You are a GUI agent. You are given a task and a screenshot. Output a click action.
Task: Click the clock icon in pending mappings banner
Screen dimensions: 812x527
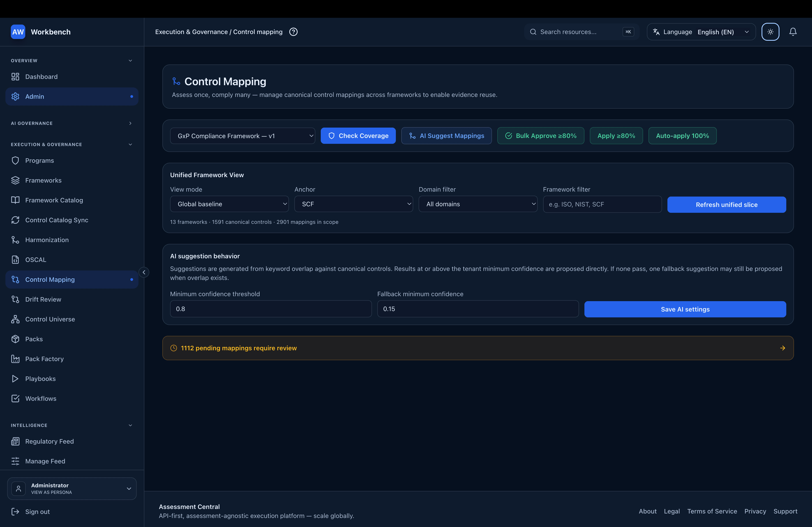174,348
